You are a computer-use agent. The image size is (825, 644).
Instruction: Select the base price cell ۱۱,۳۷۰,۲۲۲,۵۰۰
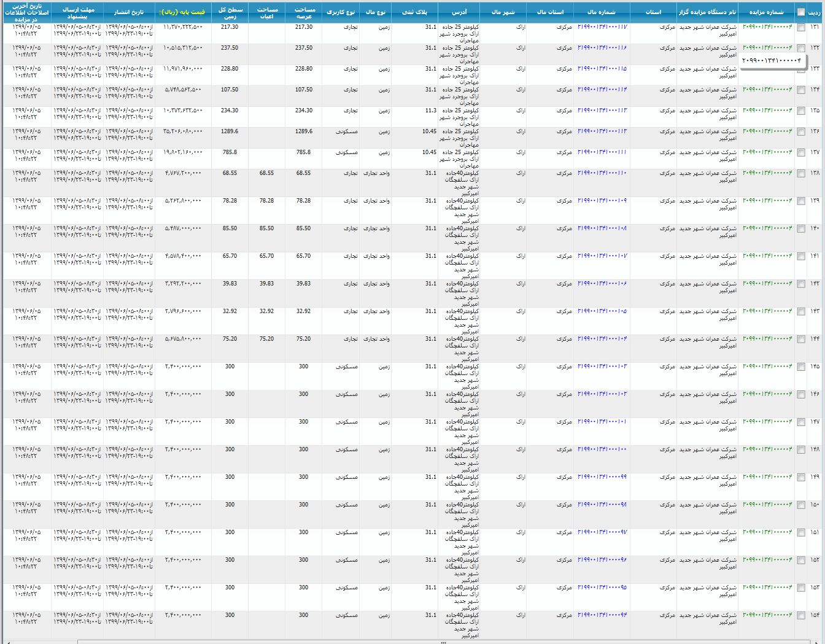coord(183,27)
